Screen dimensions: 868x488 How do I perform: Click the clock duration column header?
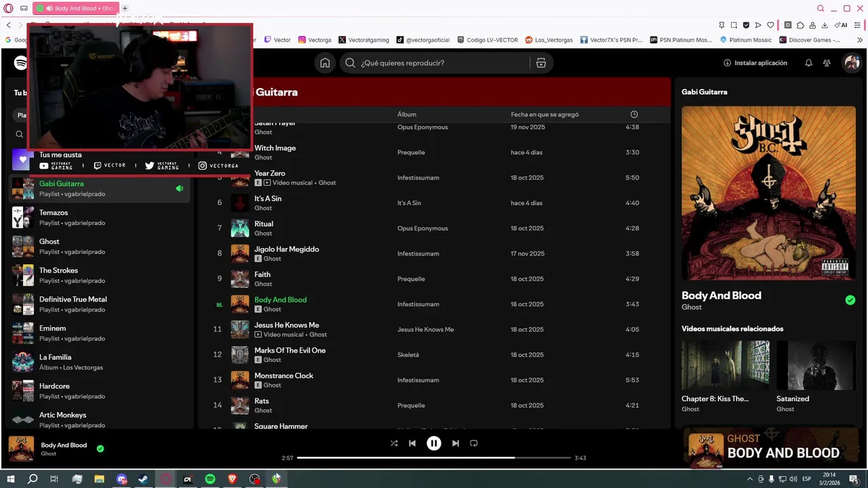pos(634,115)
